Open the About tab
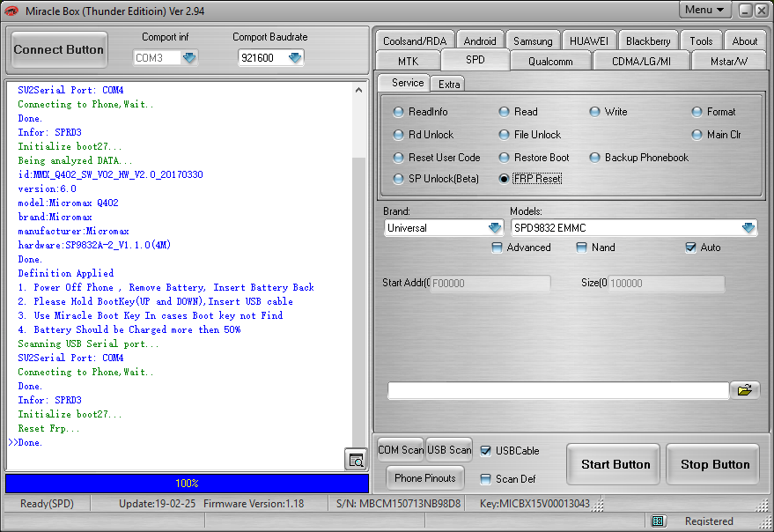The width and height of the screenshot is (774, 532). click(x=744, y=41)
